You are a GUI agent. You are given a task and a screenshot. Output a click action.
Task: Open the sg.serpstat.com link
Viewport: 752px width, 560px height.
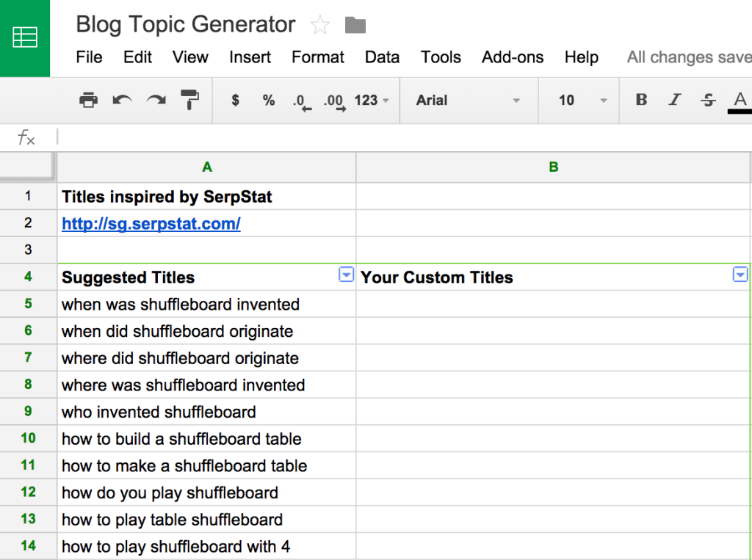[x=151, y=223]
